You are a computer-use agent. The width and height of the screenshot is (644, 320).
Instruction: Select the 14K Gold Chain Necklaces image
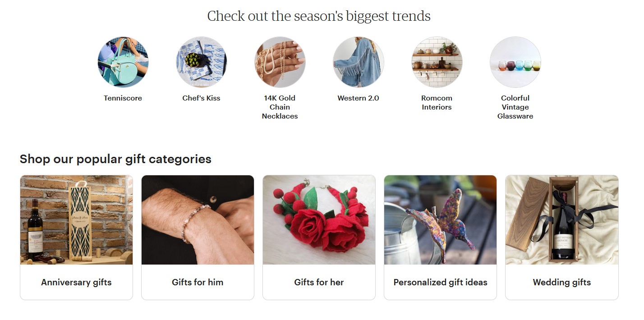[x=280, y=62]
